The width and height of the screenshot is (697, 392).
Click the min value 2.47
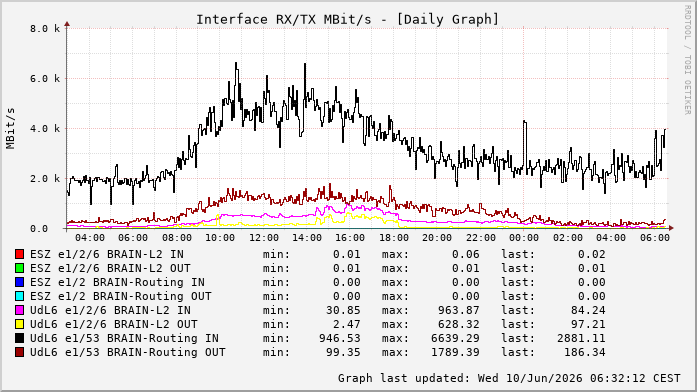click(x=347, y=324)
